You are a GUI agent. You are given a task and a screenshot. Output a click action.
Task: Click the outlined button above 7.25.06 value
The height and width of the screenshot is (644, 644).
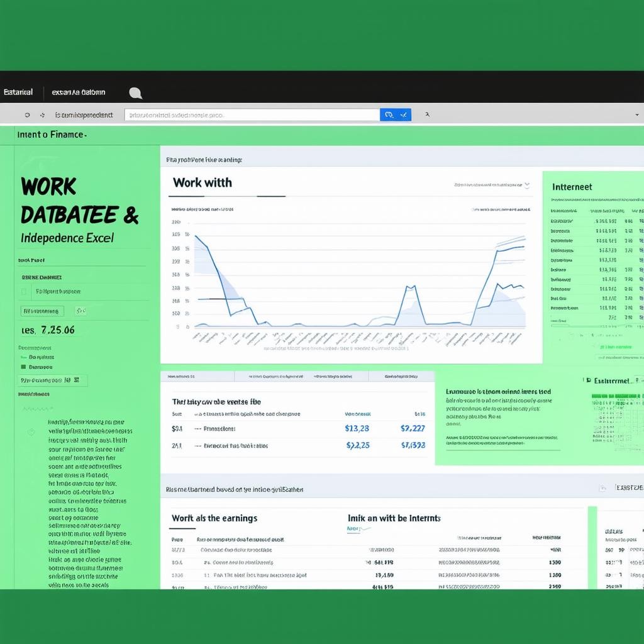[43, 311]
